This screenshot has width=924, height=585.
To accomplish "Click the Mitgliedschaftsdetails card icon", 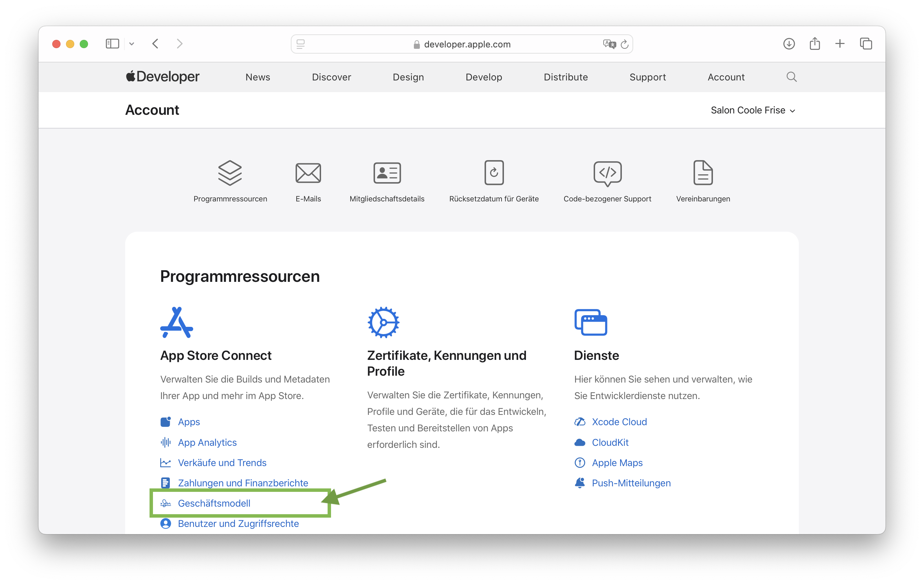I will pos(387,173).
